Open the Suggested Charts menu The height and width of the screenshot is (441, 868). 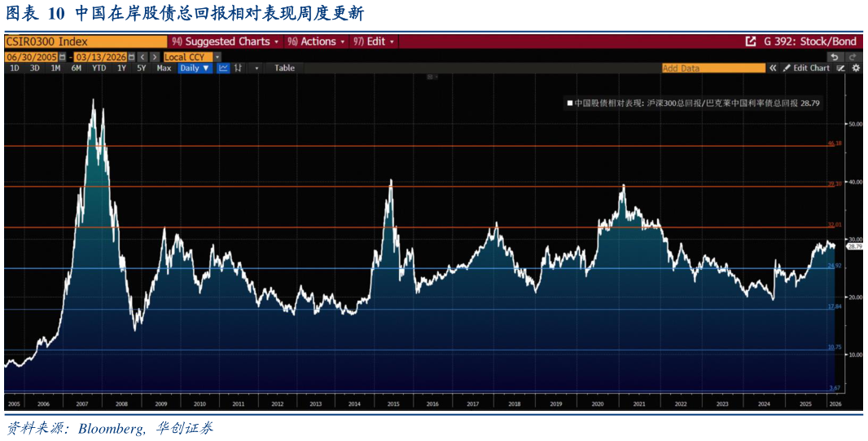(225, 42)
